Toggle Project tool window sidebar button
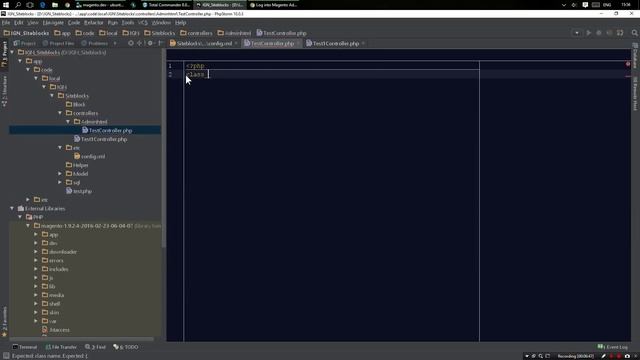The height and width of the screenshot is (360, 640). (x=4, y=54)
